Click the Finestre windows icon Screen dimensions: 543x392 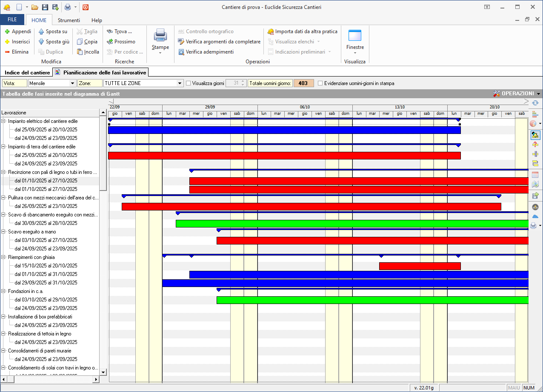click(354, 36)
